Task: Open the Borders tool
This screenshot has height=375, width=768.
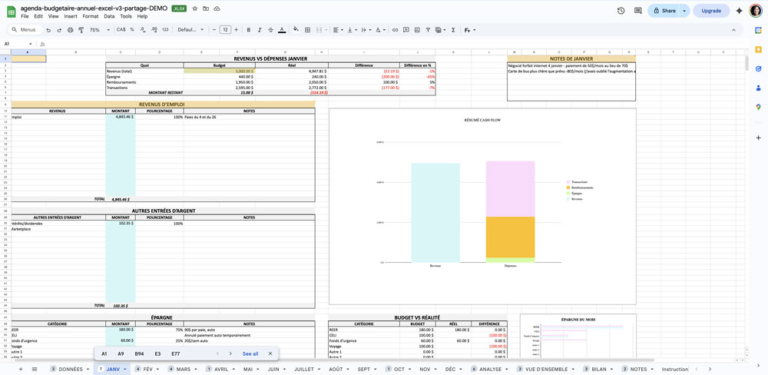Action: click(x=308, y=30)
